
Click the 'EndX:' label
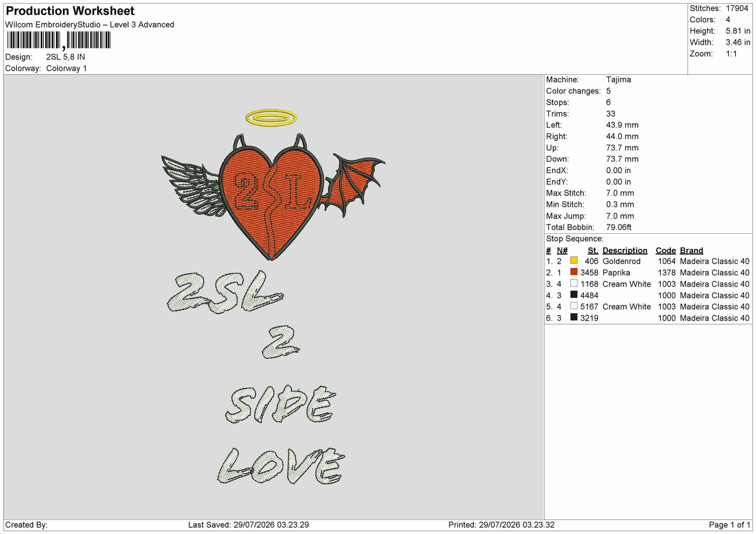(557, 171)
